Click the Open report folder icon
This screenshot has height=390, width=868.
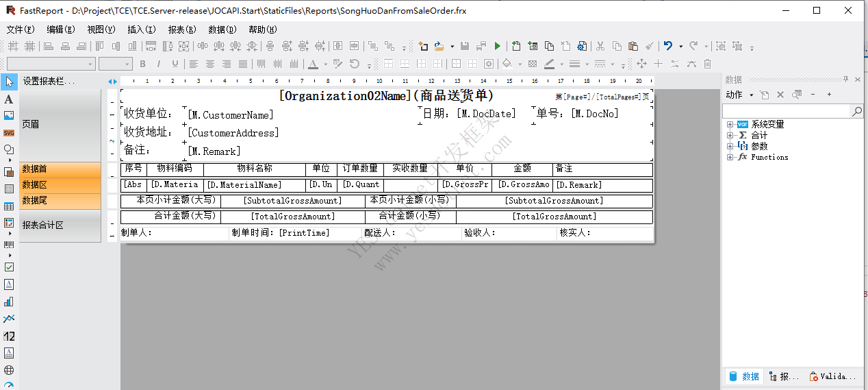point(439,46)
